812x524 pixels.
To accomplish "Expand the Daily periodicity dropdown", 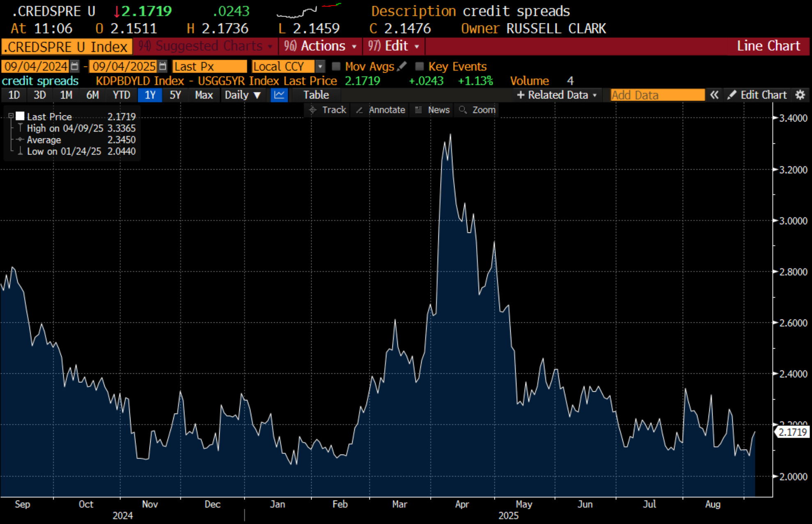I will coord(243,95).
